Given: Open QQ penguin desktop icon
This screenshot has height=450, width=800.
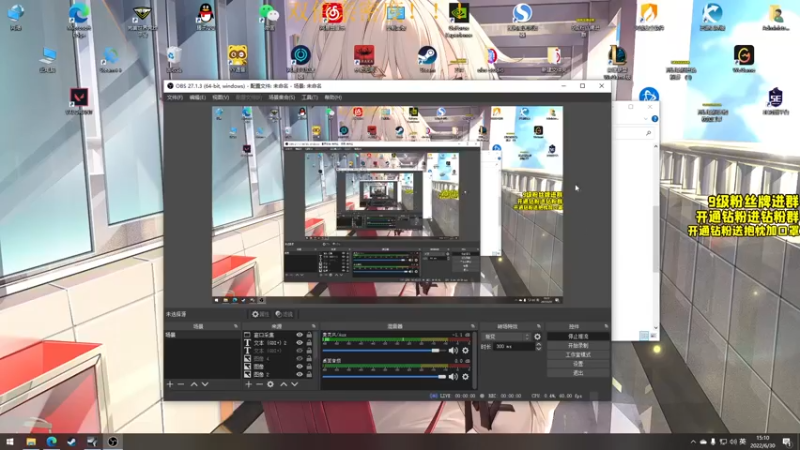Looking at the screenshot, I should 205,16.
